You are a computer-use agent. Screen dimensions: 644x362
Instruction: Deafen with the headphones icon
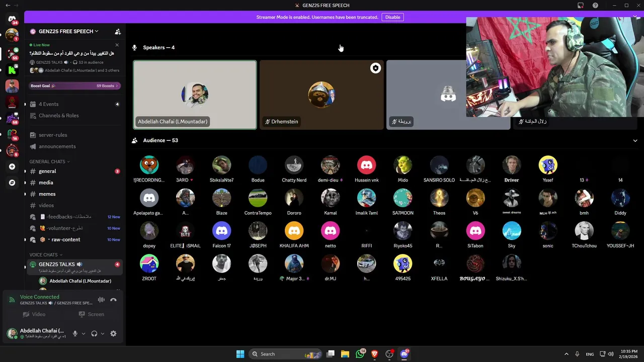(94, 333)
